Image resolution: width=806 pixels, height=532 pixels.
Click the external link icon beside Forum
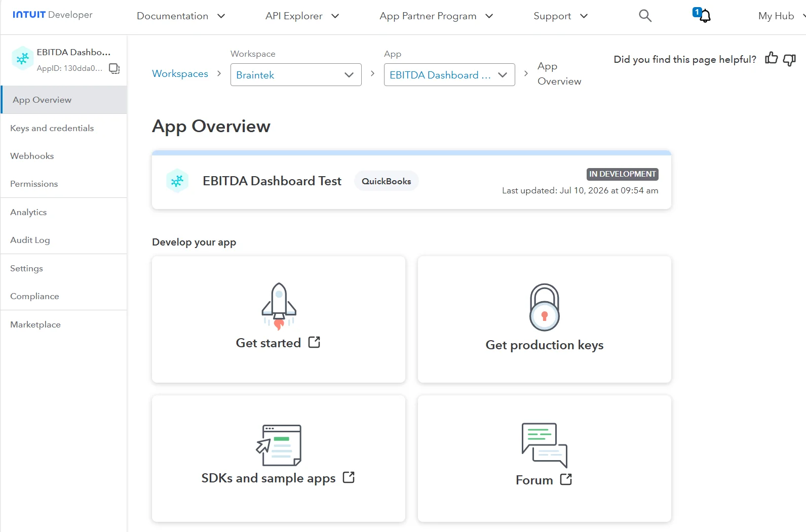(x=566, y=479)
